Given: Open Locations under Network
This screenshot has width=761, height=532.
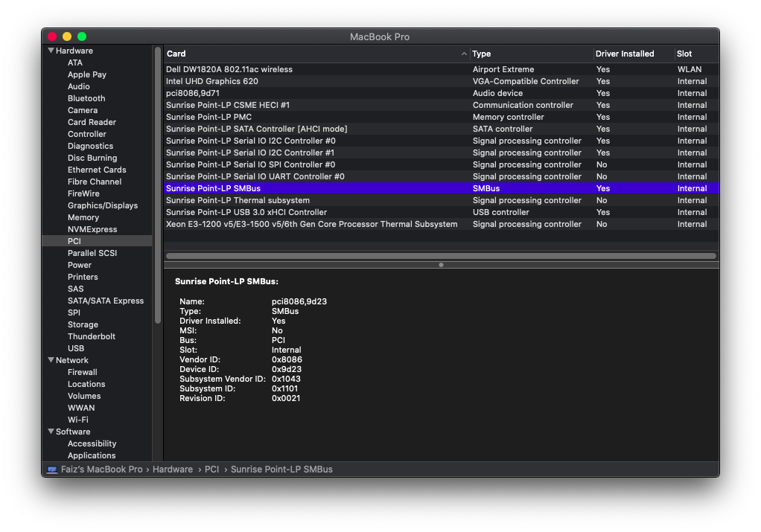Looking at the screenshot, I should (x=86, y=384).
